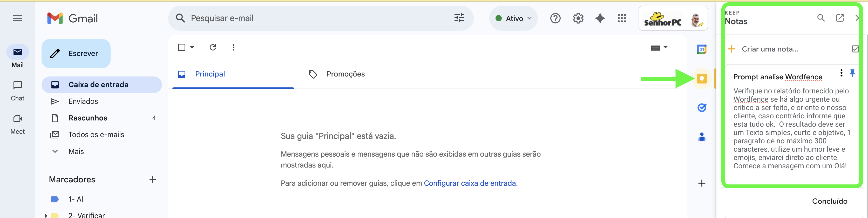868x218 pixels.
Task: Expand the Mais folder list
Action: click(x=76, y=151)
